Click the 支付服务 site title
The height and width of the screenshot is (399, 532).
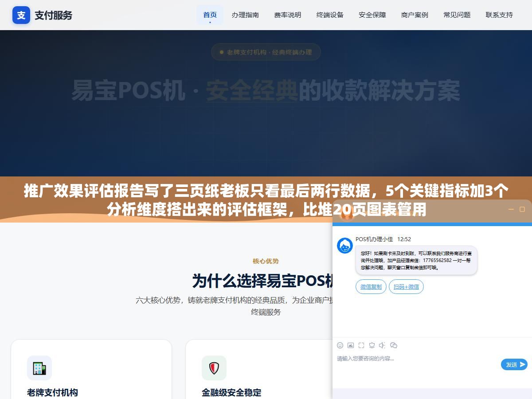[54, 15]
